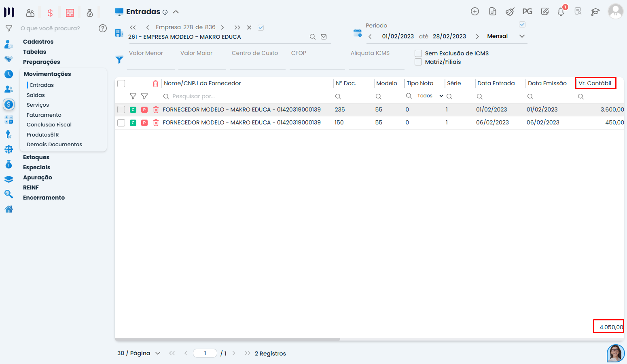Click the blue funnel filter icon
This screenshot has width=627, height=364.
119,60
